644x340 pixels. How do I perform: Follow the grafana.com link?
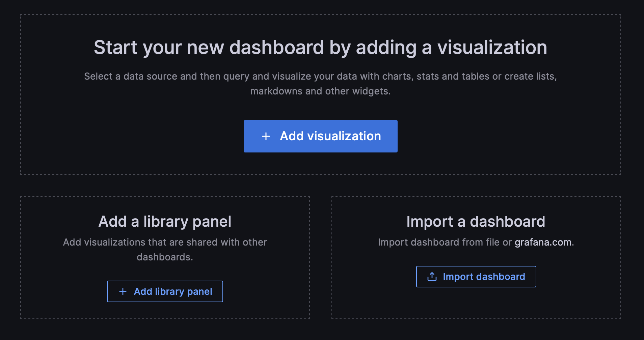coord(543,242)
